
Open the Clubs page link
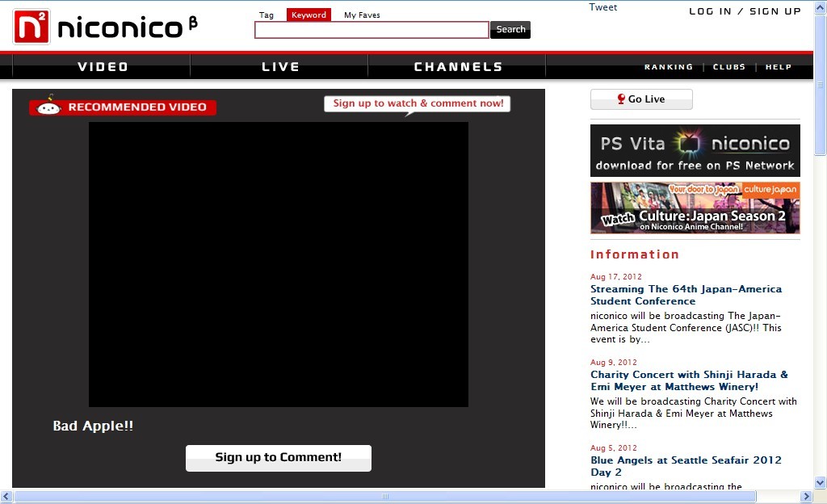(728, 67)
